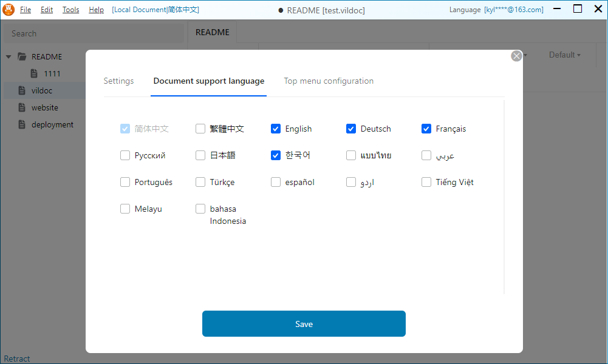Click the Search input field
Screen dimensions: 608x364
[x=94, y=33]
